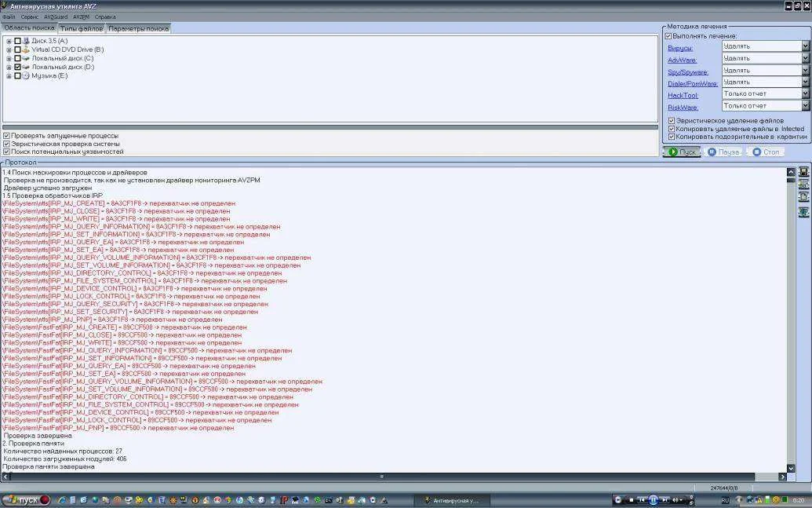This screenshot has height=508, width=812.
Task: Click the floppy drive icon for Диск 3,5 (A:)
Action: pyautogui.click(x=26, y=40)
